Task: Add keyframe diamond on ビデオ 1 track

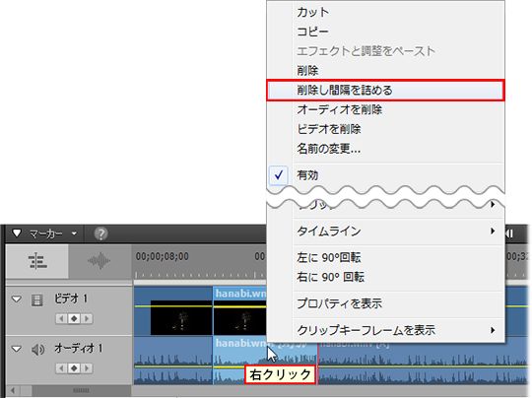Action: (x=74, y=318)
